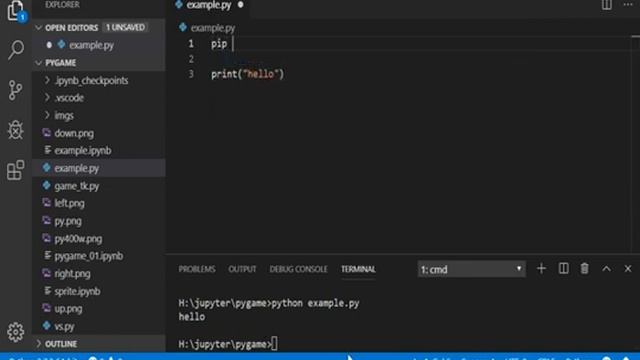
Task: Click the print("hello") code line
Action: coord(247,74)
